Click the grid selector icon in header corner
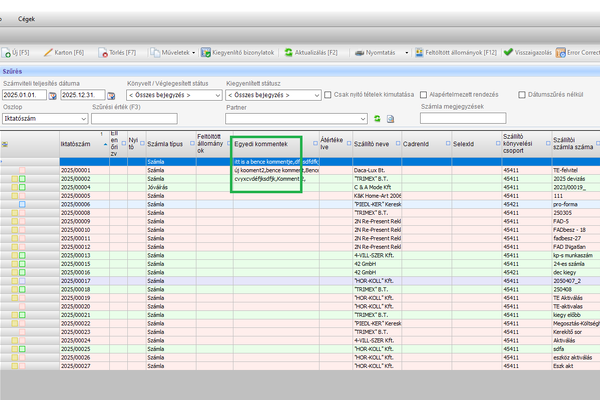 pos(5,144)
